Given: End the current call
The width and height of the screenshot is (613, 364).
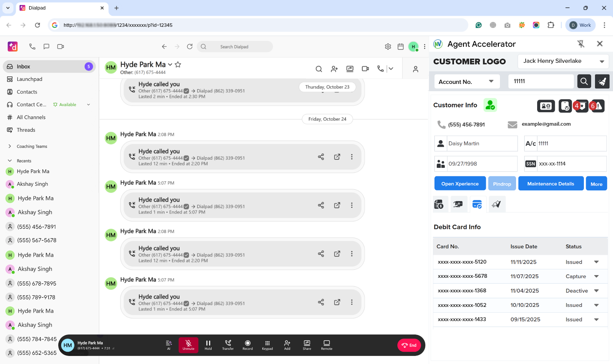Looking at the screenshot, I should click(x=409, y=345).
